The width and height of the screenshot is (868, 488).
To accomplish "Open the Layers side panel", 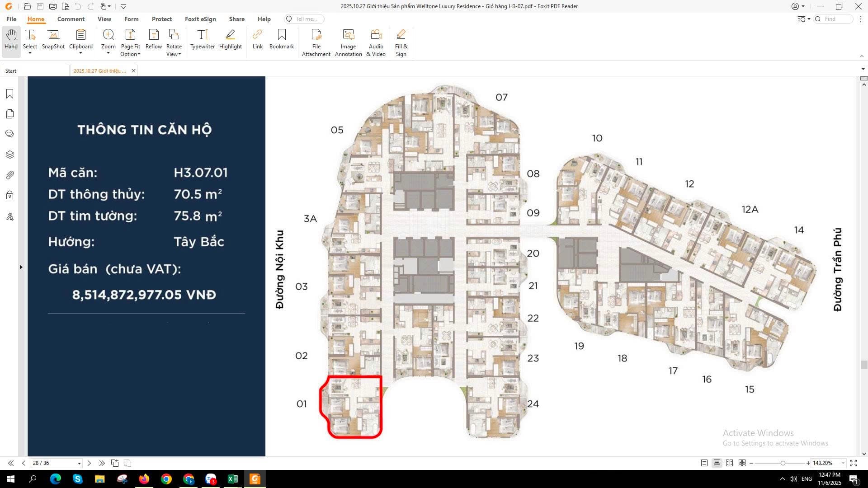I will click(9, 155).
